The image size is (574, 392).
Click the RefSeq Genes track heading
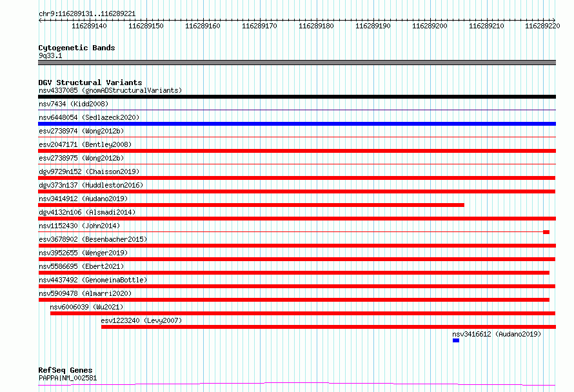pyautogui.click(x=65, y=370)
